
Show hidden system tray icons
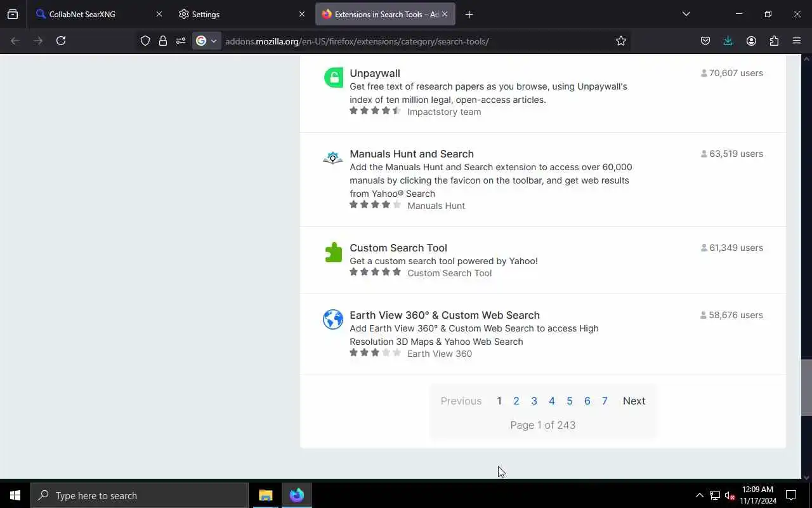tap(699, 495)
